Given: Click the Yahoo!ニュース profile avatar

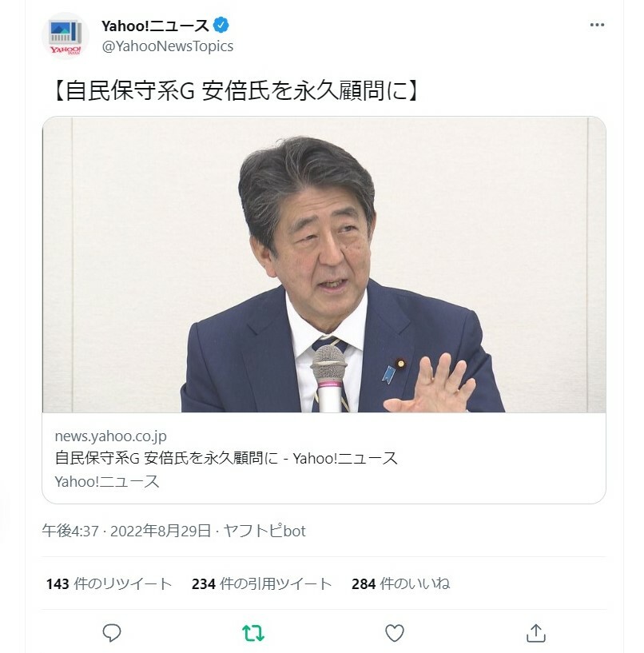Looking at the screenshot, I should tap(66, 36).
